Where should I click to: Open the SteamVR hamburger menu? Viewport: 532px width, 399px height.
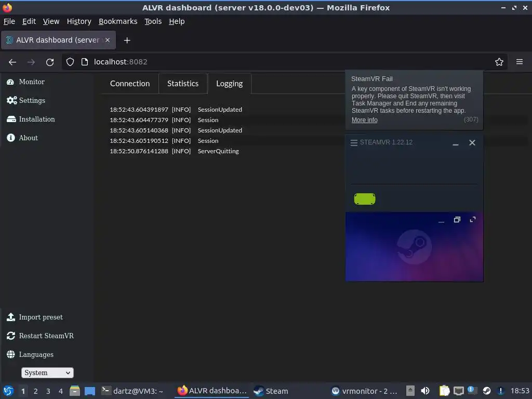[354, 142]
